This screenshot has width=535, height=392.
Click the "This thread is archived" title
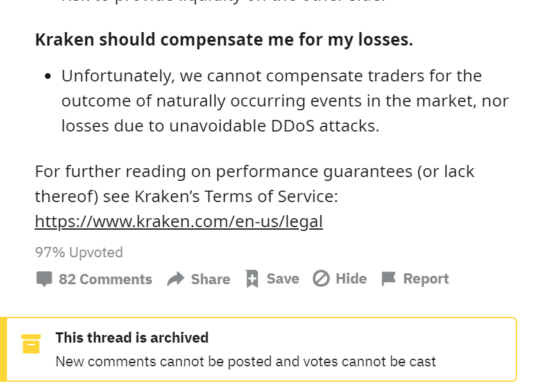click(x=132, y=337)
